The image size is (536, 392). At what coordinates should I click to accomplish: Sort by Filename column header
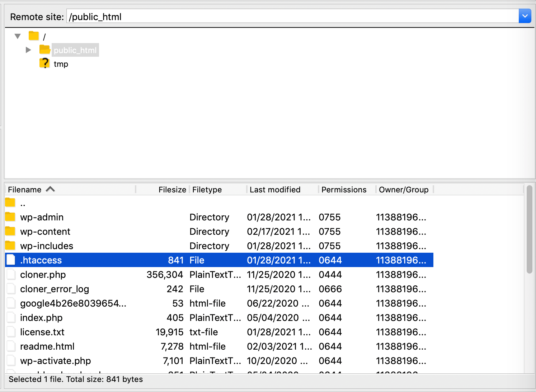[x=70, y=190]
